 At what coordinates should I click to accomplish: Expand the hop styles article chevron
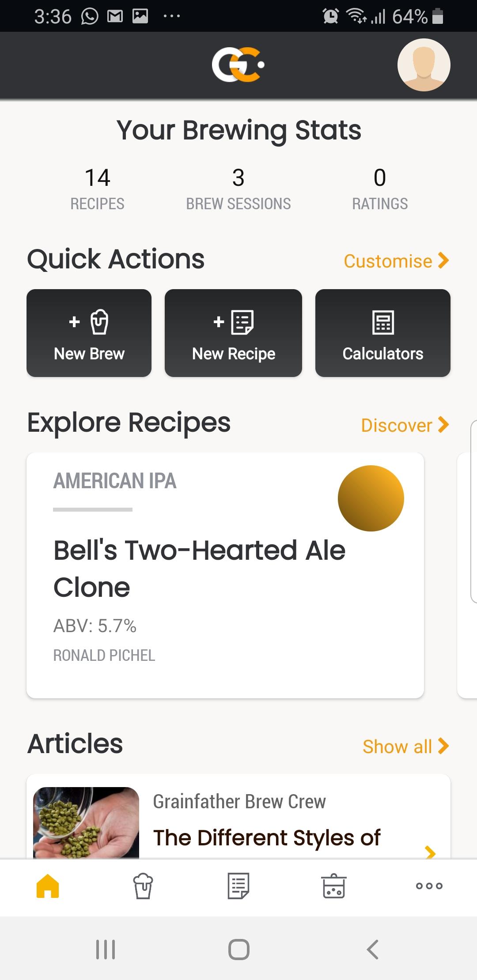[x=430, y=852]
